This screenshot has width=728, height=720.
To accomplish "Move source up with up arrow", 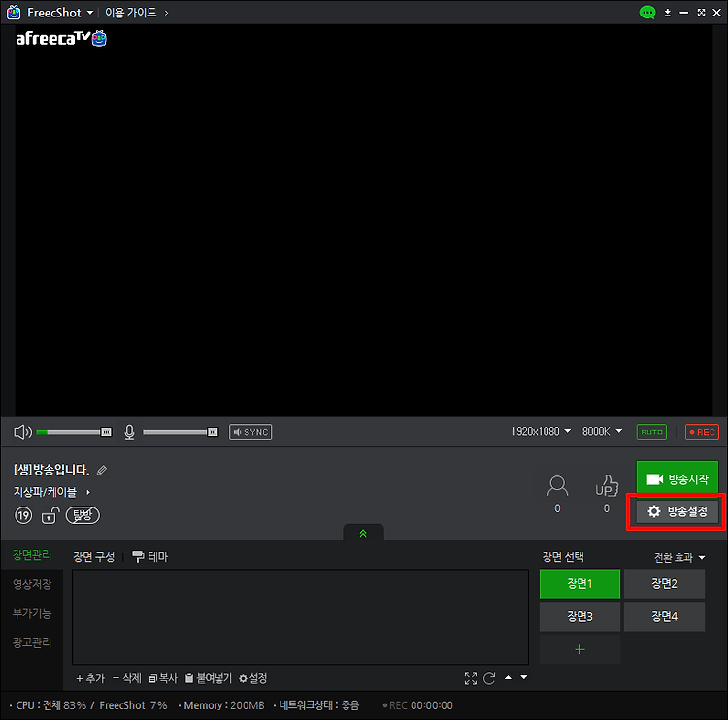I will (508, 677).
